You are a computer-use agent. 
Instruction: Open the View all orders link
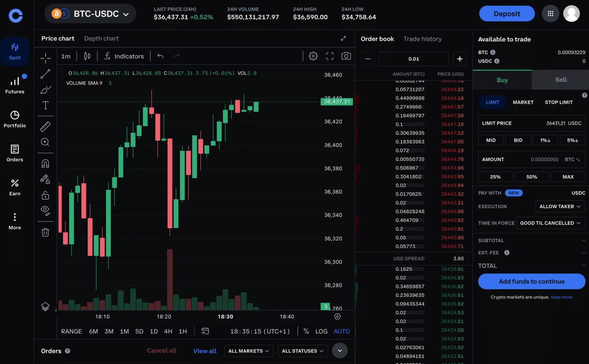tap(205, 351)
